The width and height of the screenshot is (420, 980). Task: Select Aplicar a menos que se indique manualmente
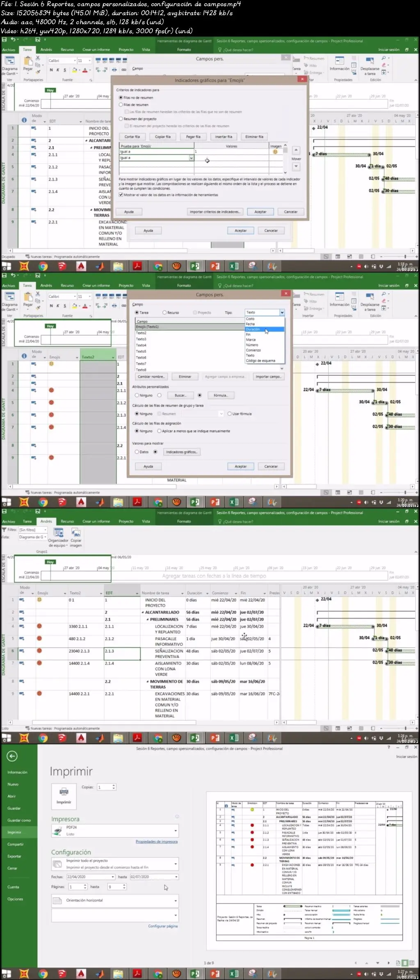click(x=159, y=431)
